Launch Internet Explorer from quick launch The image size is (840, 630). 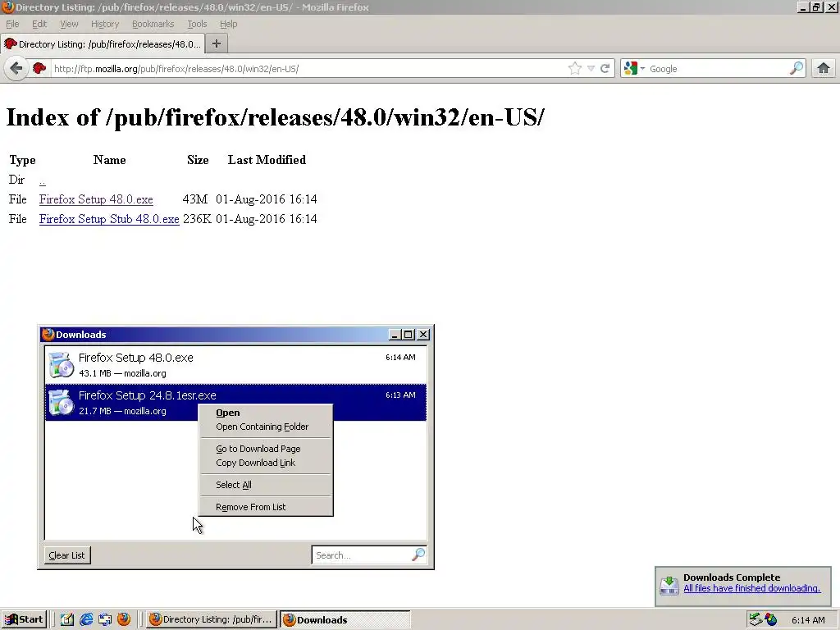[85, 620]
